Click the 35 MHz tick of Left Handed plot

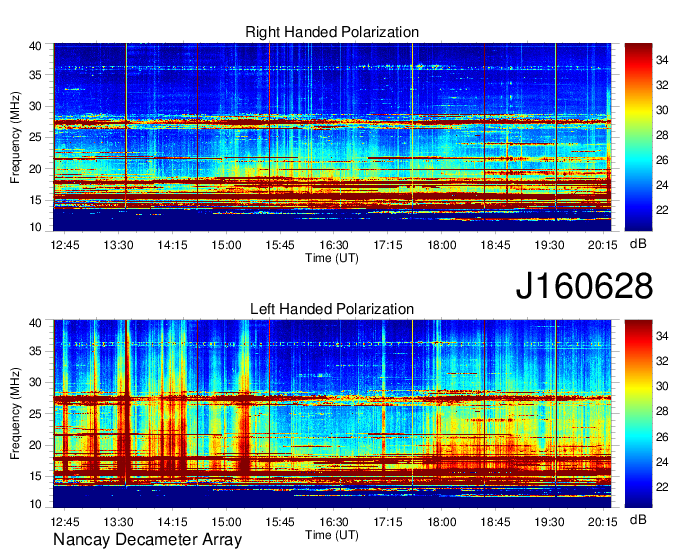[36, 351]
